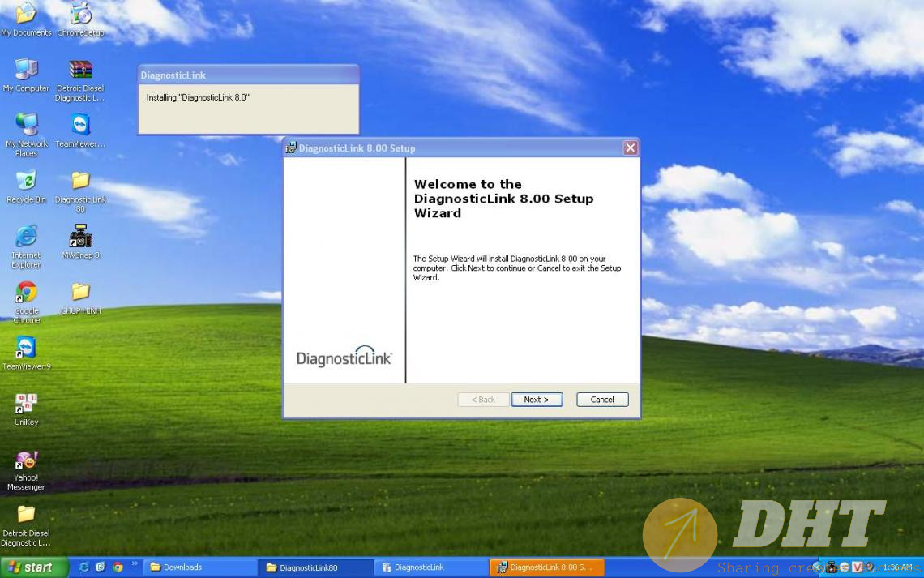Select the ChromeSetup installer icon
This screenshot has width=924, height=578.
[x=80, y=15]
